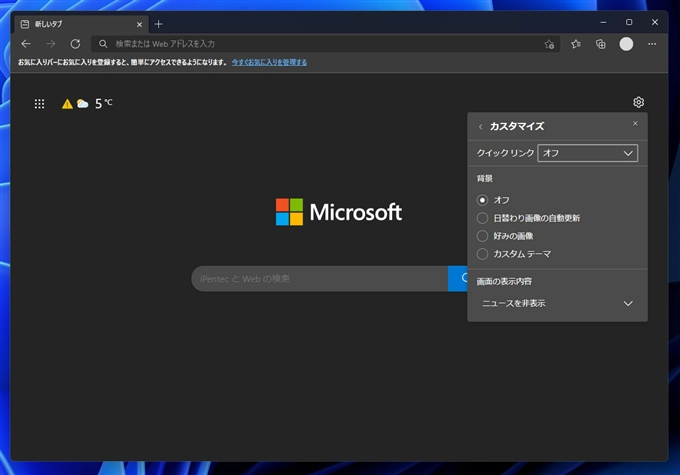Select 日替わり画像の自動更新 radio button
Image resolution: width=680 pixels, height=475 pixels.
coord(482,218)
